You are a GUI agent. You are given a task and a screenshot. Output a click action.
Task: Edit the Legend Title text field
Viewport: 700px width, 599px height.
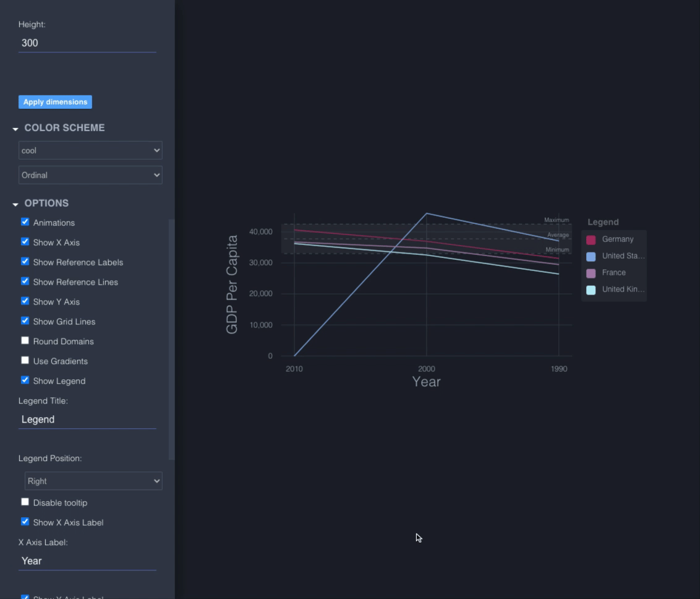point(87,420)
